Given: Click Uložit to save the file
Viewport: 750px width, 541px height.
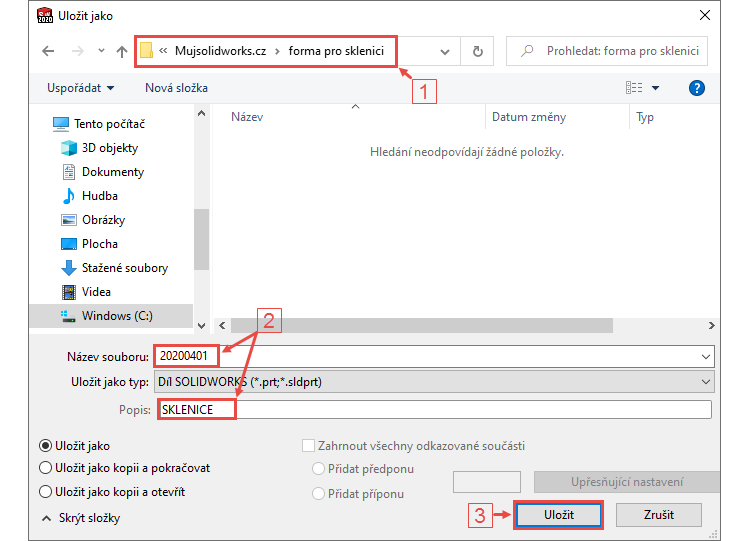Looking at the screenshot, I should (x=558, y=515).
